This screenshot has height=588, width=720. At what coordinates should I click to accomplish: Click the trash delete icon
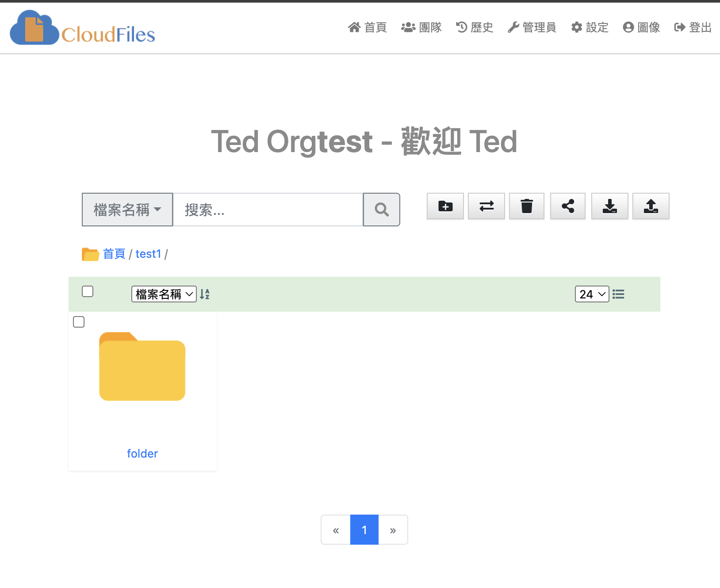[x=527, y=206]
